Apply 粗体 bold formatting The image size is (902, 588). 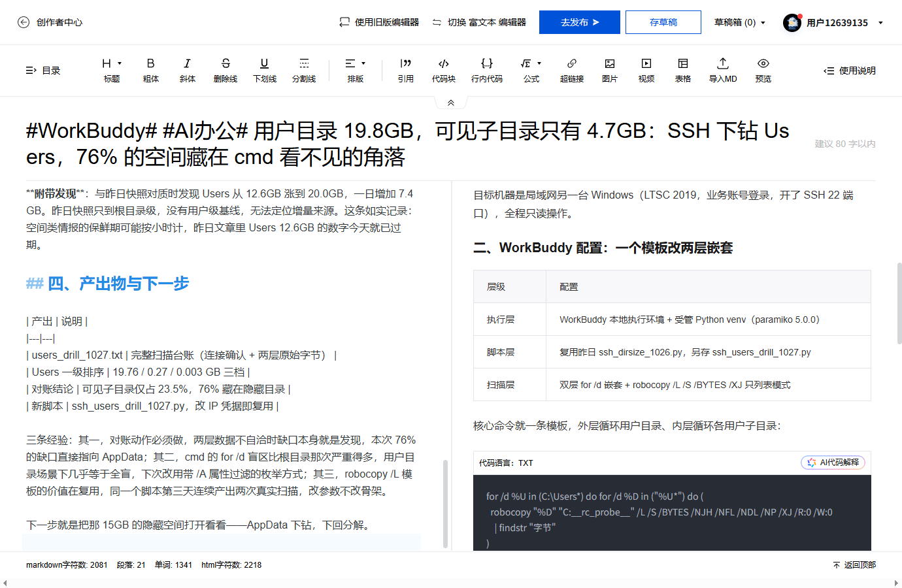click(151, 71)
